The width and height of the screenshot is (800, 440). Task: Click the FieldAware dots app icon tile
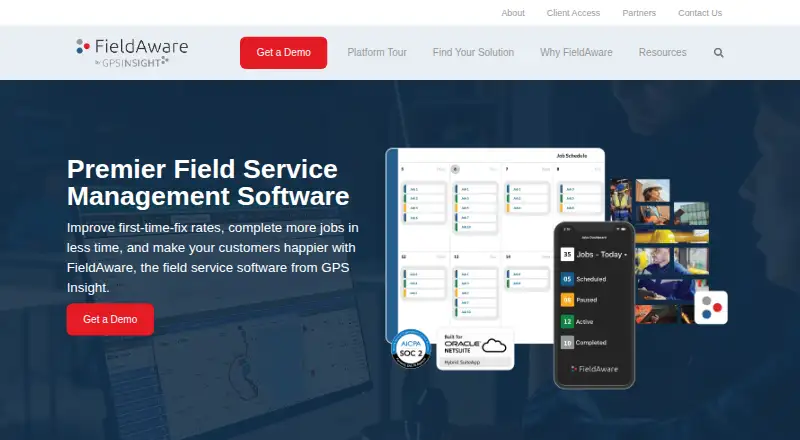tap(711, 307)
